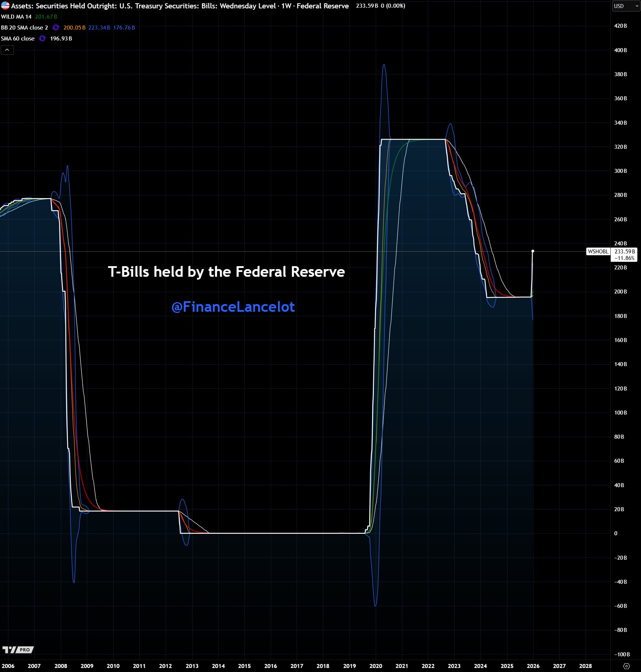The width and height of the screenshot is (641, 672).
Task: Click purple refresh icon beside SMA 60 close
Action: [42, 39]
